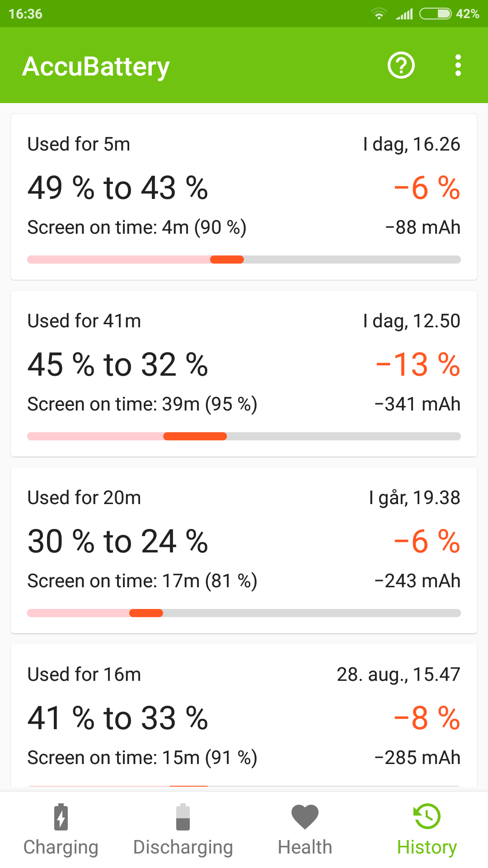Tap the 49 % to 43 % usage bar

244,259
